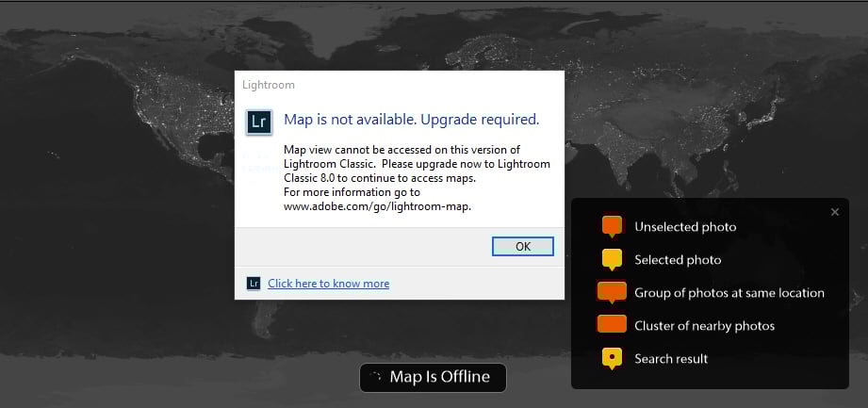
Task: Click the 'Map is not available' heading
Action: coord(411,119)
